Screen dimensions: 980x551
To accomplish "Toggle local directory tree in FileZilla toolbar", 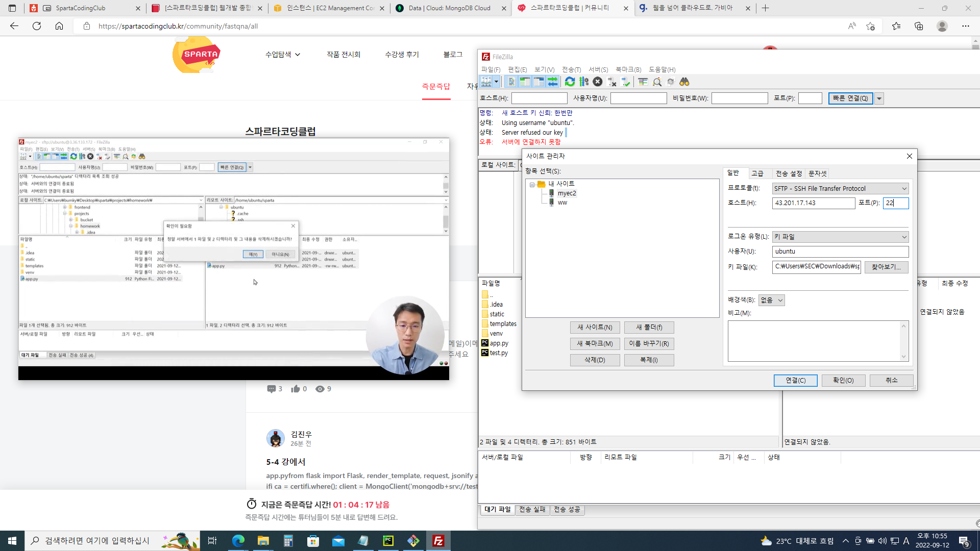I will [x=525, y=82].
